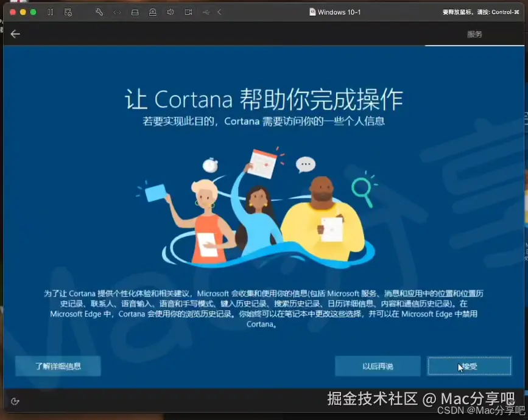Open Ease of Access options at bottom left
Image resolution: width=528 pixels, height=420 pixels.
tap(15, 401)
